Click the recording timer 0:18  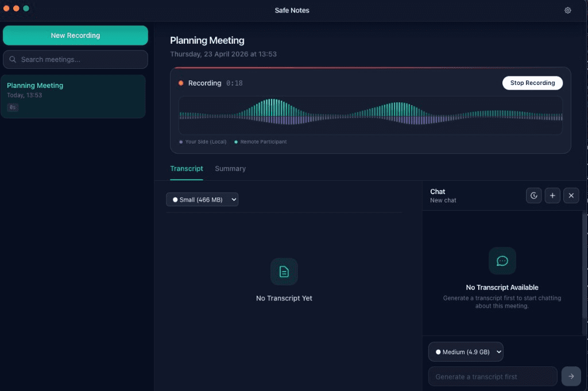pyautogui.click(x=234, y=83)
